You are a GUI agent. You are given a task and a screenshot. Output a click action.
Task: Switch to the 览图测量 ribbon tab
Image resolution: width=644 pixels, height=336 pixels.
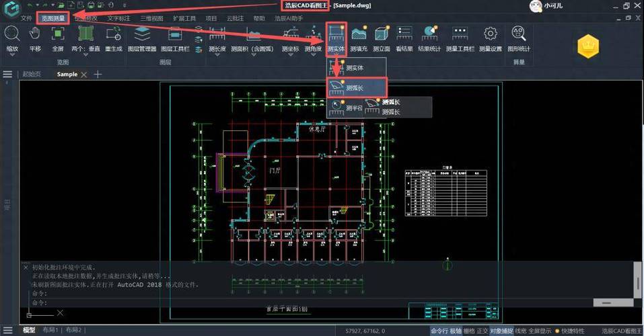[53, 18]
